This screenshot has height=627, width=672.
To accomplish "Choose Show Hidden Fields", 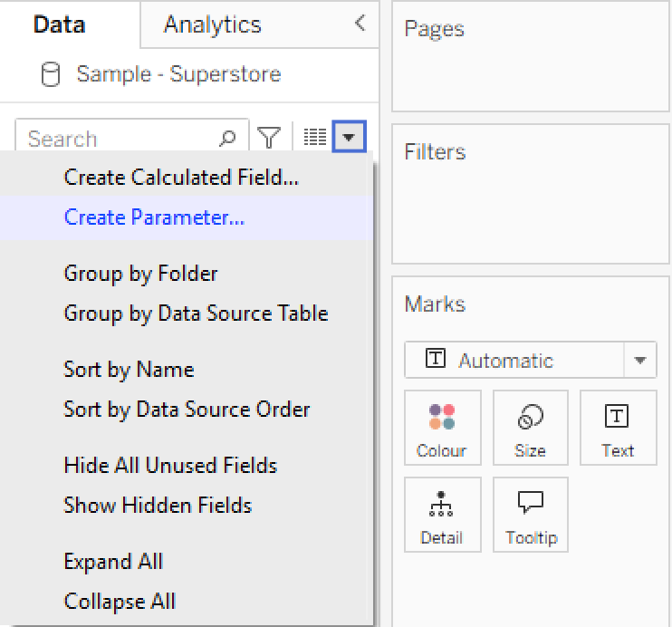I will [158, 506].
